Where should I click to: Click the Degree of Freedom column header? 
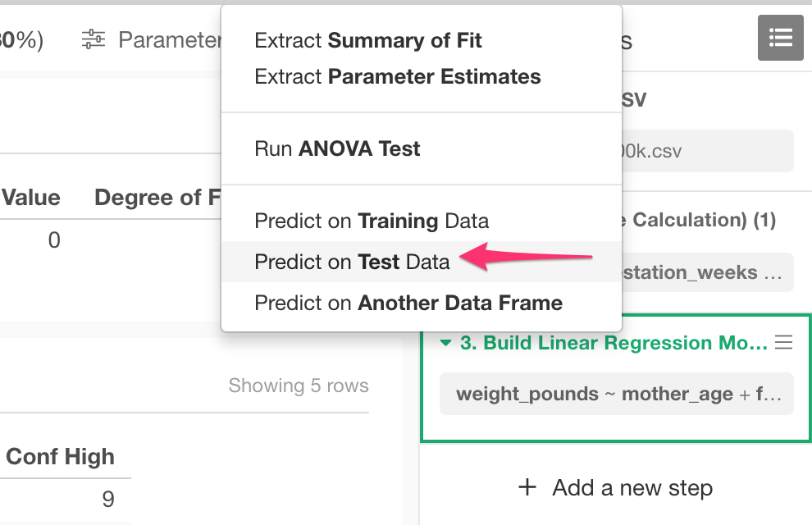click(x=157, y=198)
